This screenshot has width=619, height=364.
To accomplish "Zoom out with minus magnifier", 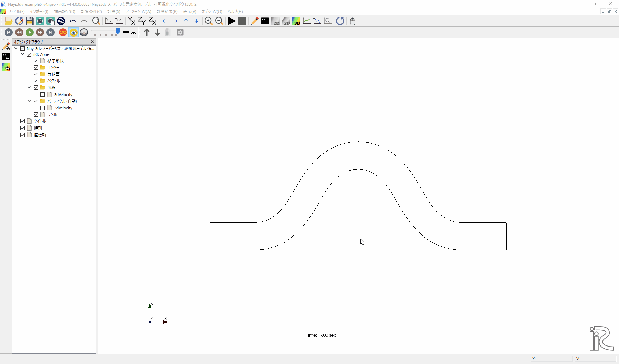I will tap(219, 21).
